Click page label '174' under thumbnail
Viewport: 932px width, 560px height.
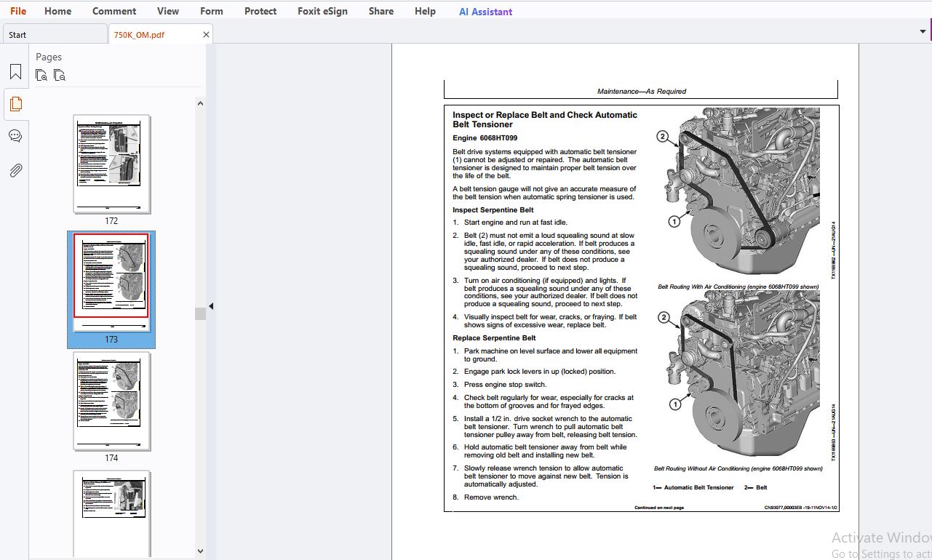111,458
